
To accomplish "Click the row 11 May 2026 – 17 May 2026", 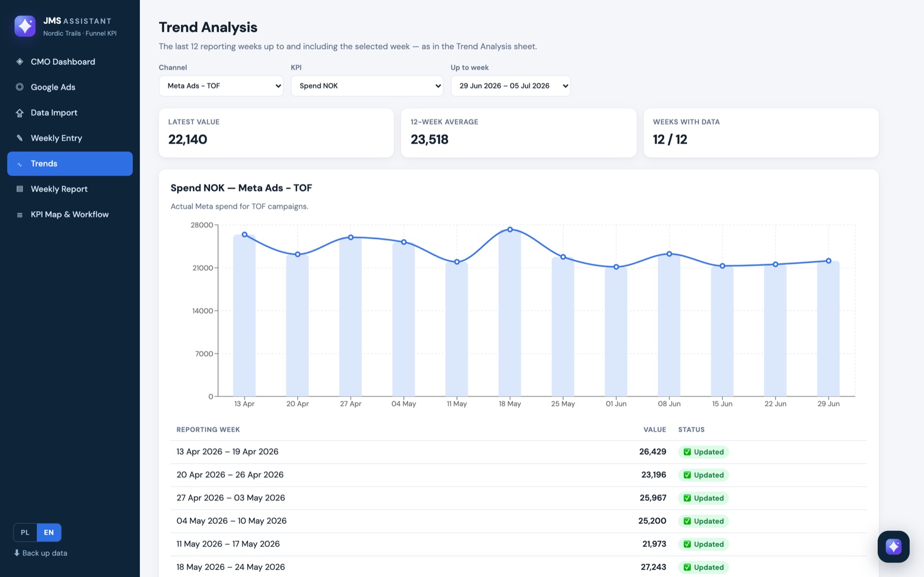I will click(519, 544).
